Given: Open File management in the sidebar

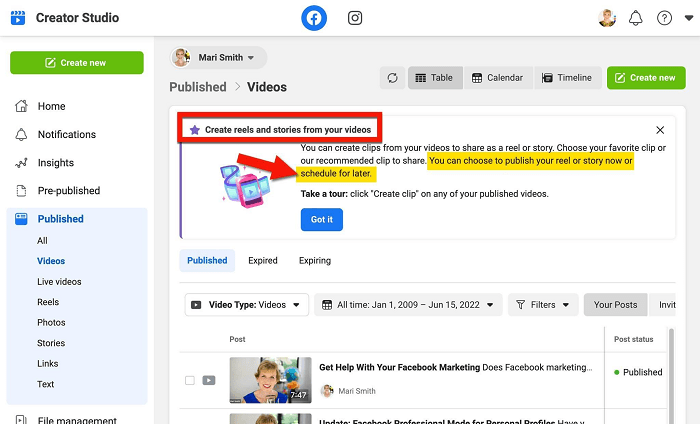Looking at the screenshot, I should pyautogui.click(x=77, y=420).
